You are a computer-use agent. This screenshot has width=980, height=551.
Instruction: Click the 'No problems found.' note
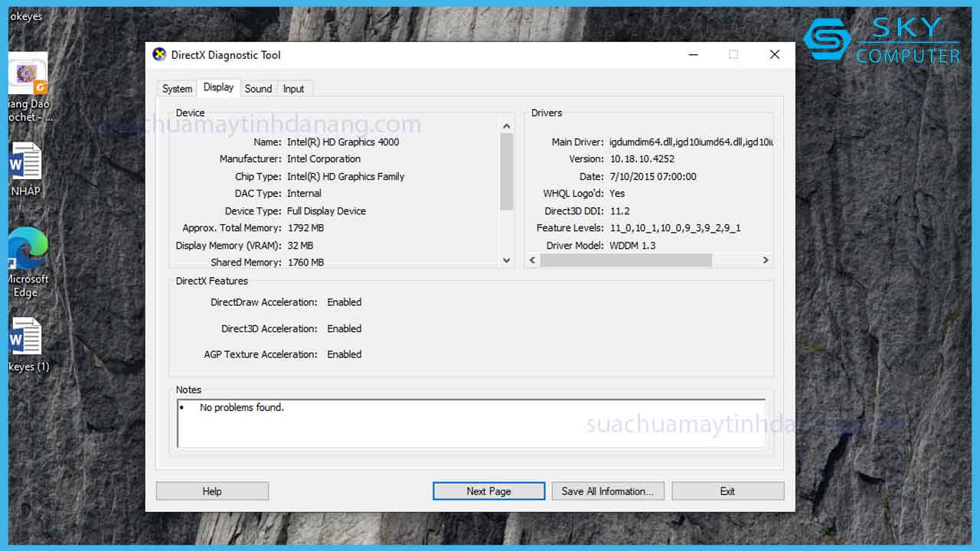(x=242, y=407)
